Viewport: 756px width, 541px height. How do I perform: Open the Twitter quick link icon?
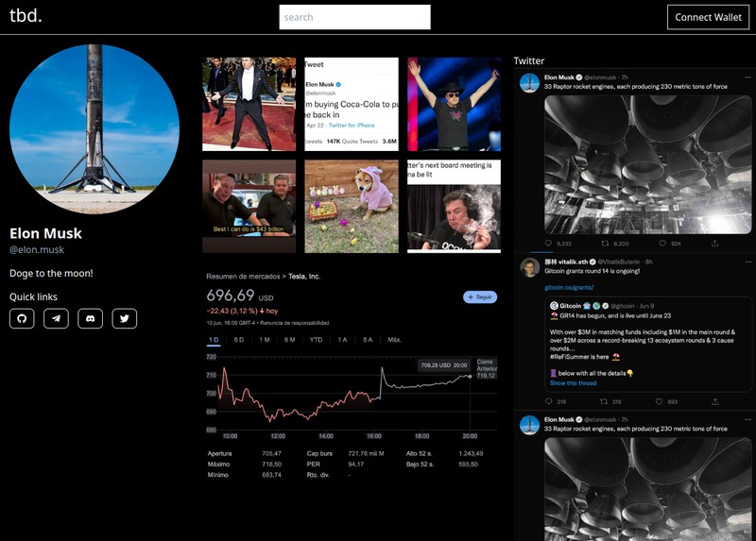tap(125, 318)
